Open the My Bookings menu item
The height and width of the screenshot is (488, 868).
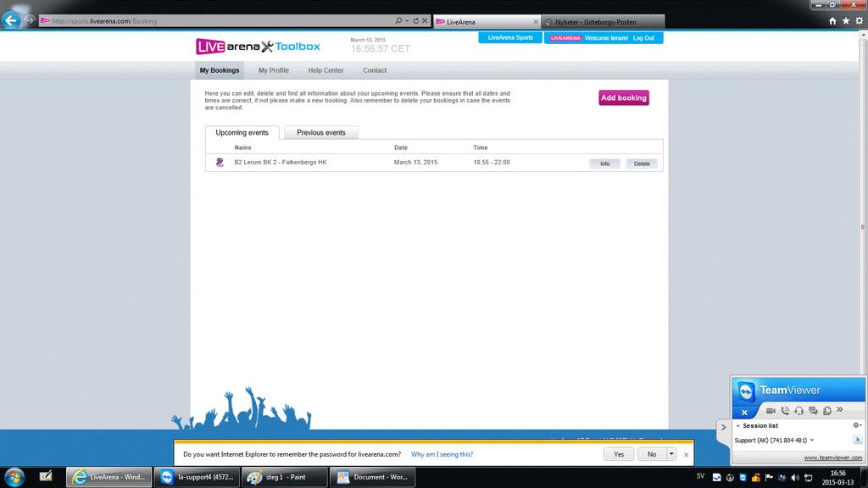(220, 70)
